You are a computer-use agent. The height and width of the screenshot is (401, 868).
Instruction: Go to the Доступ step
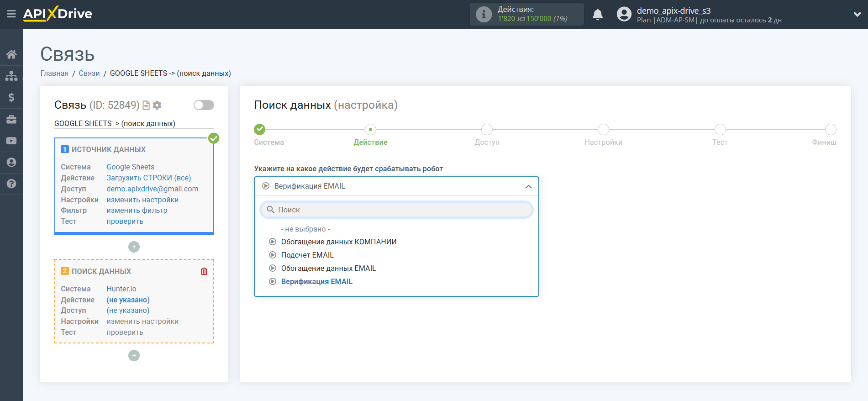click(x=487, y=129)
